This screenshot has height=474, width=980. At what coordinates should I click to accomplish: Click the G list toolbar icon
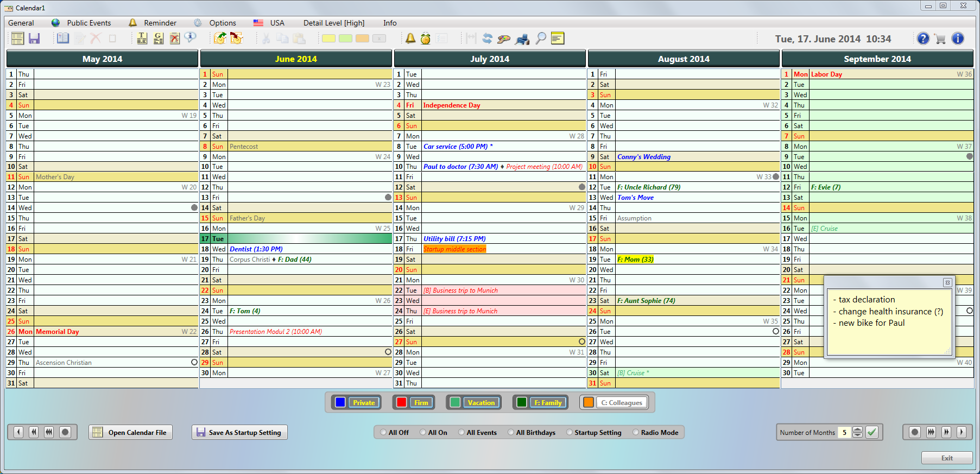(x=159, y=39)
